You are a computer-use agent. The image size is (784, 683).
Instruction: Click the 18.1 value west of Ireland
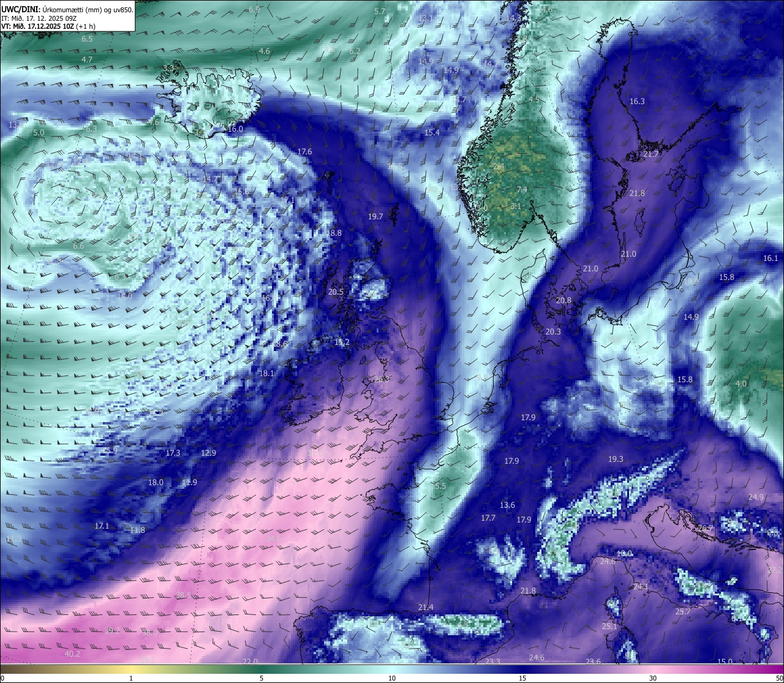click(266, 373)
